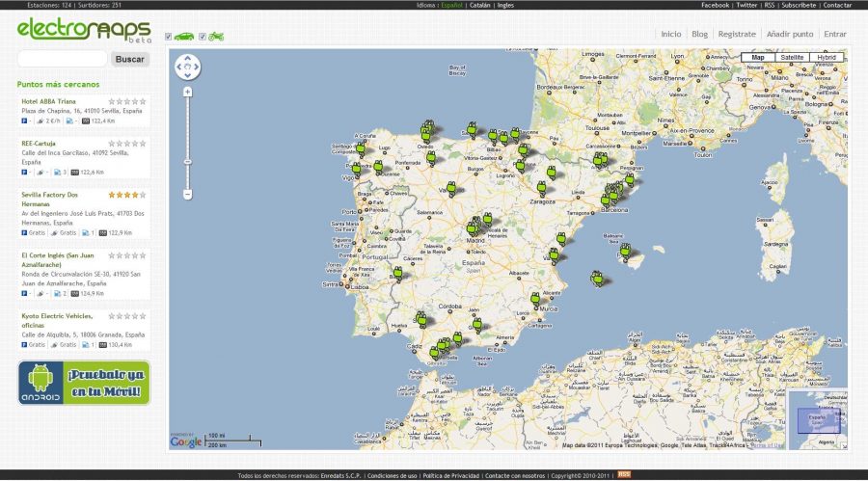Open Política de Privacidad in the footer
The image size is (868, 481).
451,475
